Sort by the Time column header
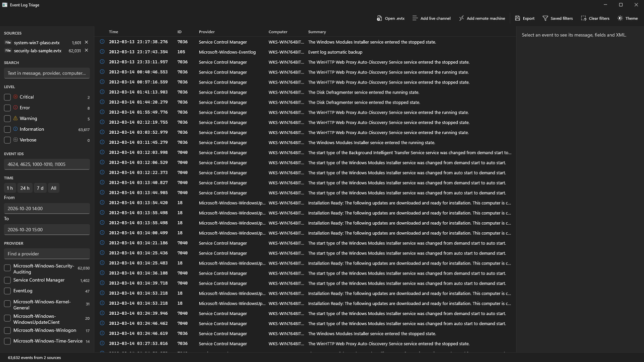This screenshot has height=362, width=644. point(114,32)
